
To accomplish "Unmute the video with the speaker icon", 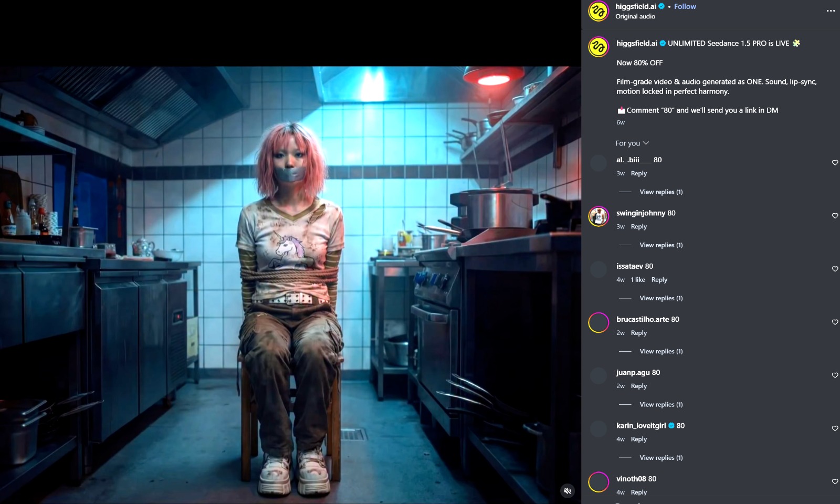I will click(x=568, y=491).
